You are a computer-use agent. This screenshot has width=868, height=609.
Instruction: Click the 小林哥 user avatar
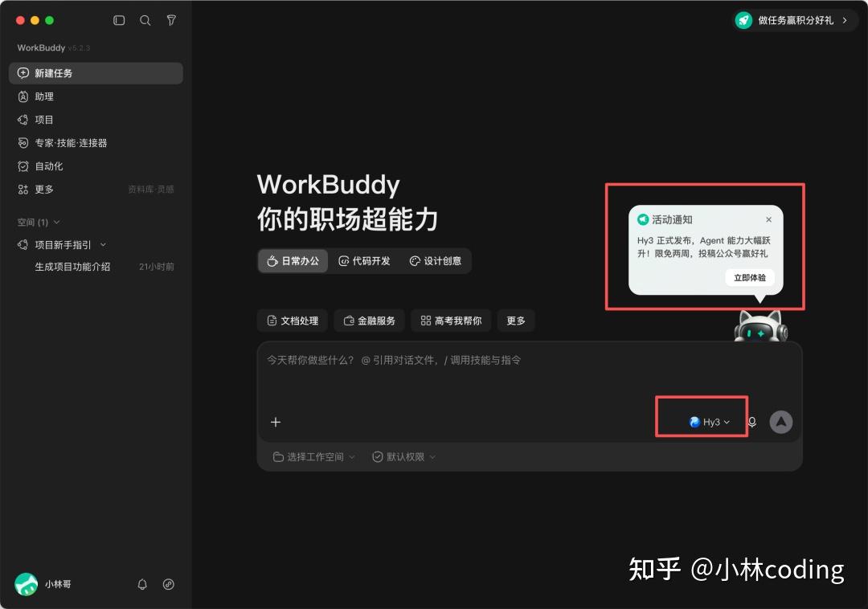pos(26,584)
